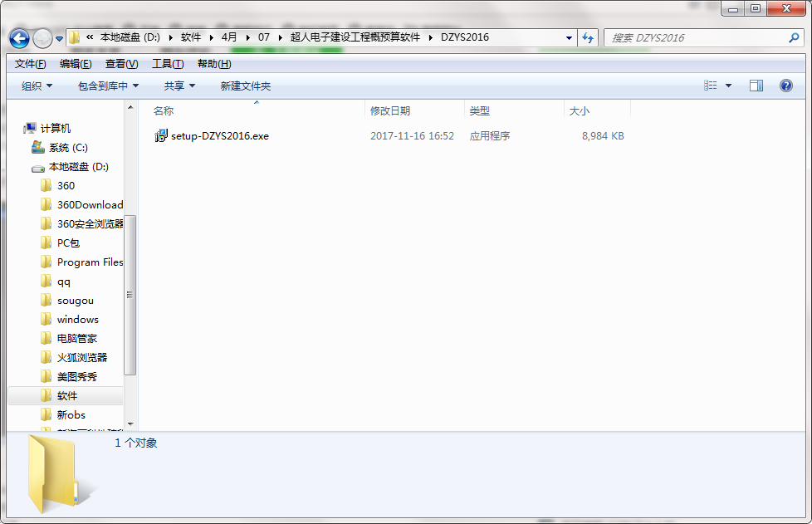The image size is (812, 524).
Task: Navigate to 软件 in the address breadcrumb
Action: pyautogui.click(x=191, y=37)
